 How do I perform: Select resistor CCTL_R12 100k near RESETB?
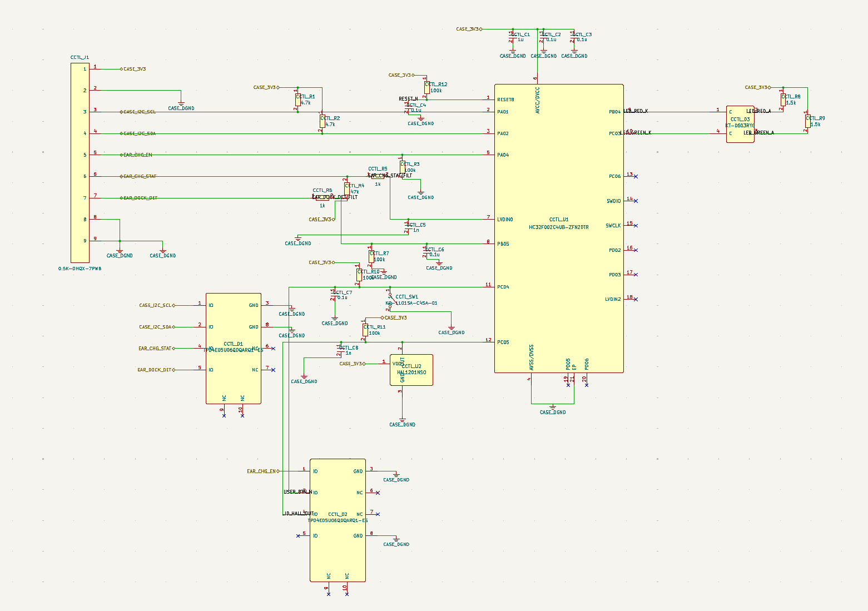point(426,87)
